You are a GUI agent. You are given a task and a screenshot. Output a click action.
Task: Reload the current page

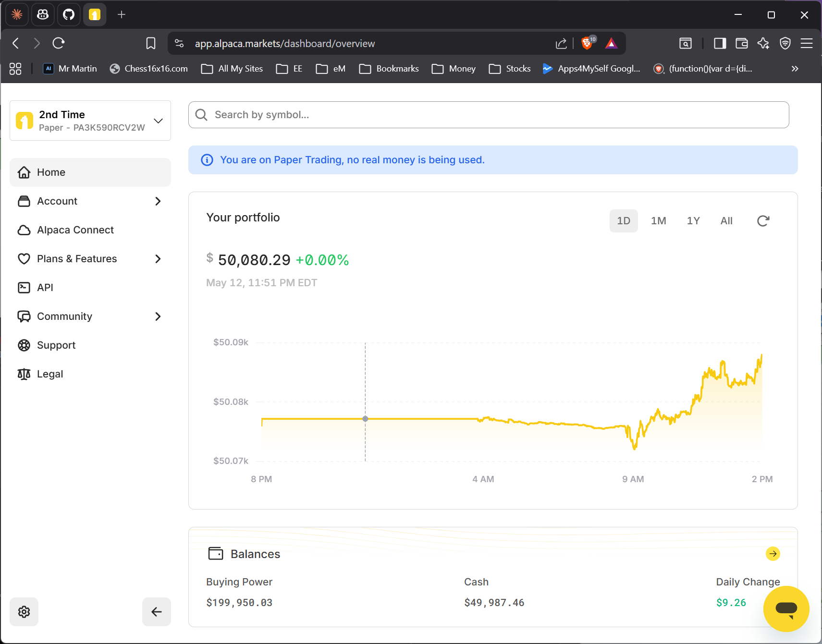click(x=59, y=43)
